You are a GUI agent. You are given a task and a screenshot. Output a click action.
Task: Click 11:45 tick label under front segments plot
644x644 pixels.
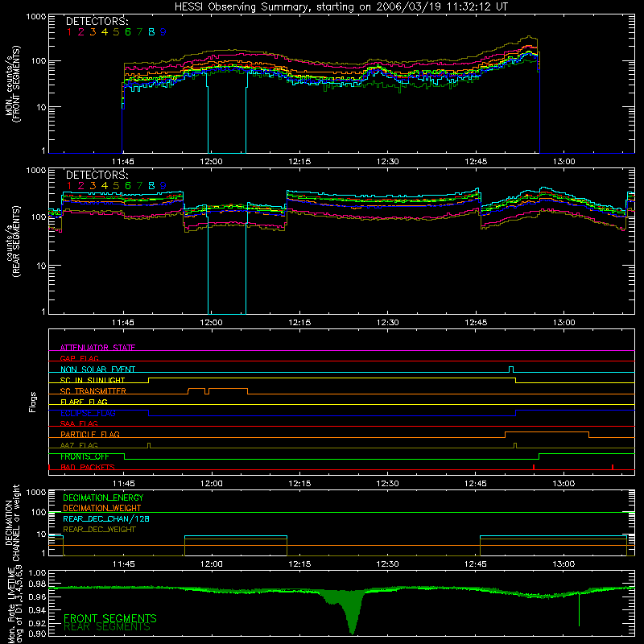click(123, 162)
